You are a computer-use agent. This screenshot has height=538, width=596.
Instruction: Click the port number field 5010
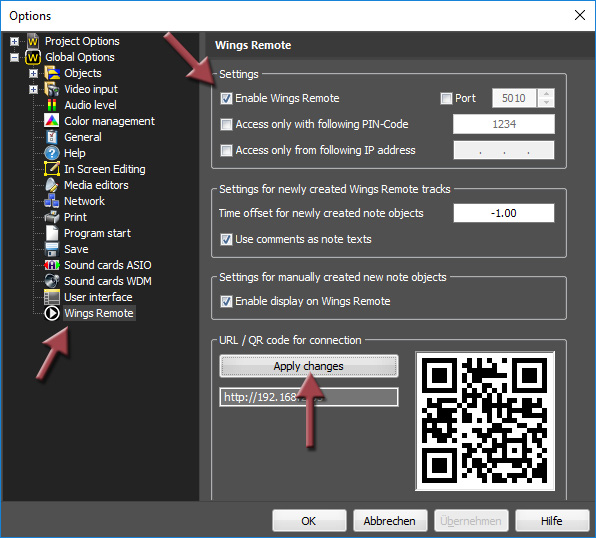(x=514, y=98)
